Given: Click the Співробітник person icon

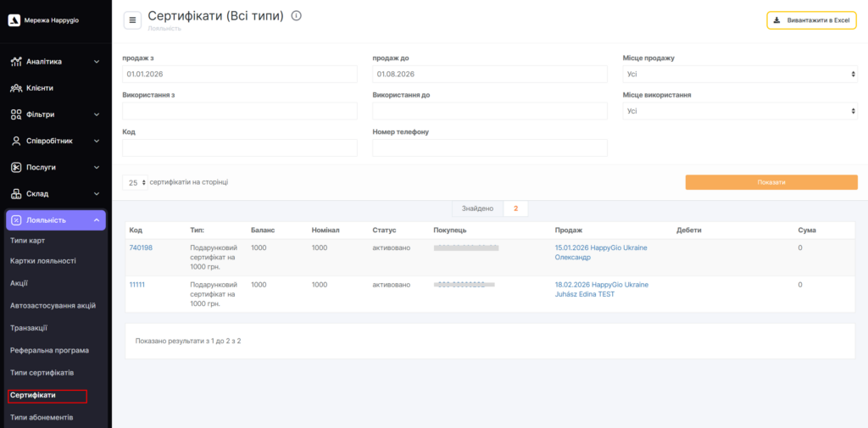Looking at the screenshot, I should tap(16, 141).
